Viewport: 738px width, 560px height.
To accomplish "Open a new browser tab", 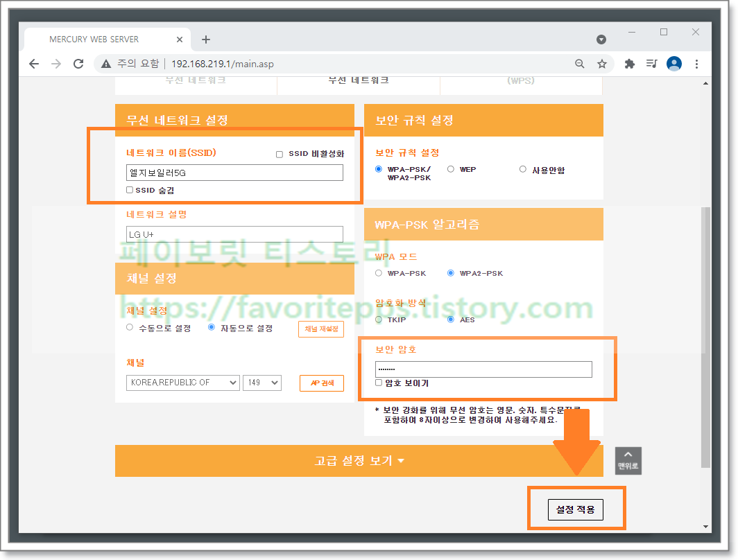I will click(206, 40).
